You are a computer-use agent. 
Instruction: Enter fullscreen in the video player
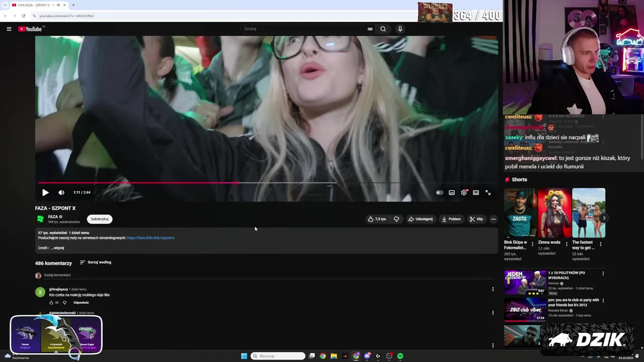coord(488,193)
